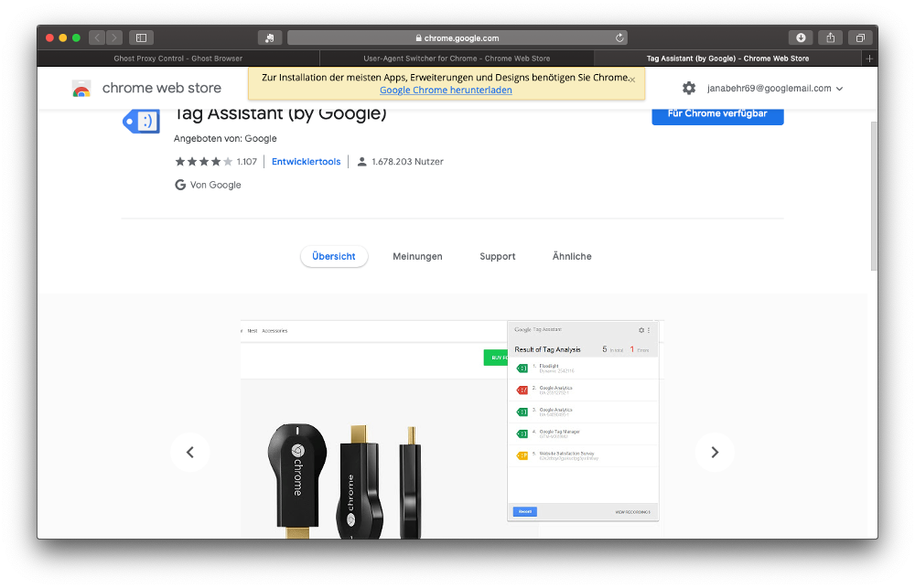Open the Ähnliche tab
The height and width of the screenshot is (588, 915).
[572, 256]
